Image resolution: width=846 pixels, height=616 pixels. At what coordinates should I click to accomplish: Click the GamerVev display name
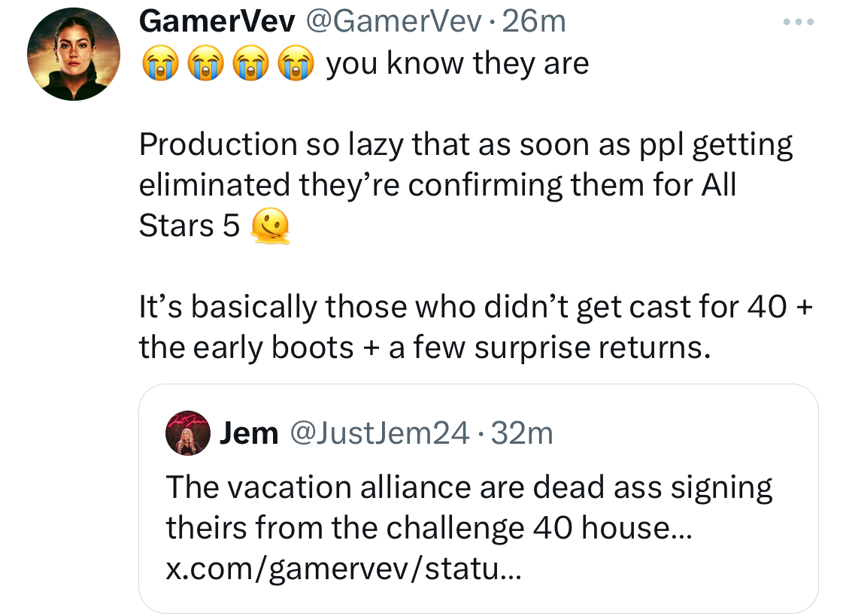pos(217,22)
